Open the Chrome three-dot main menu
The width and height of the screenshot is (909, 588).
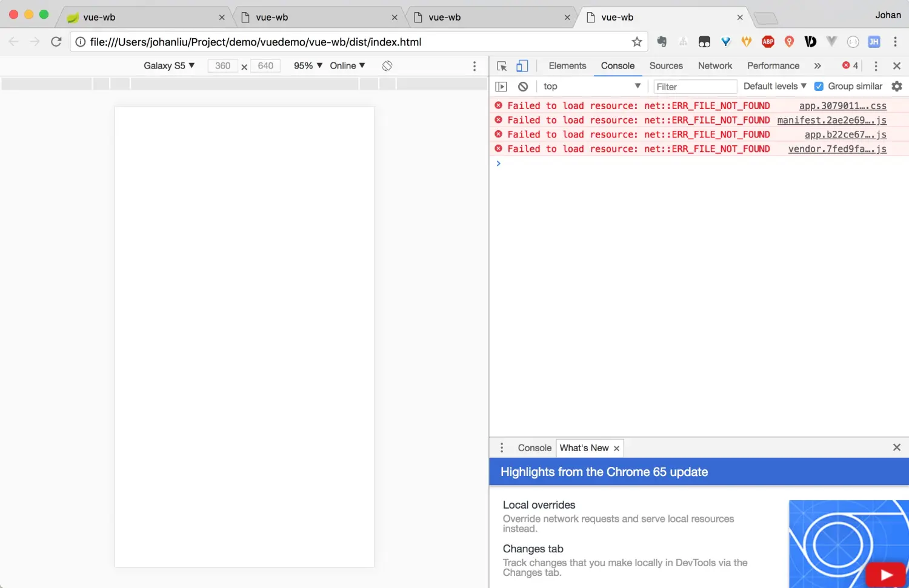click(x=895, y=42)
